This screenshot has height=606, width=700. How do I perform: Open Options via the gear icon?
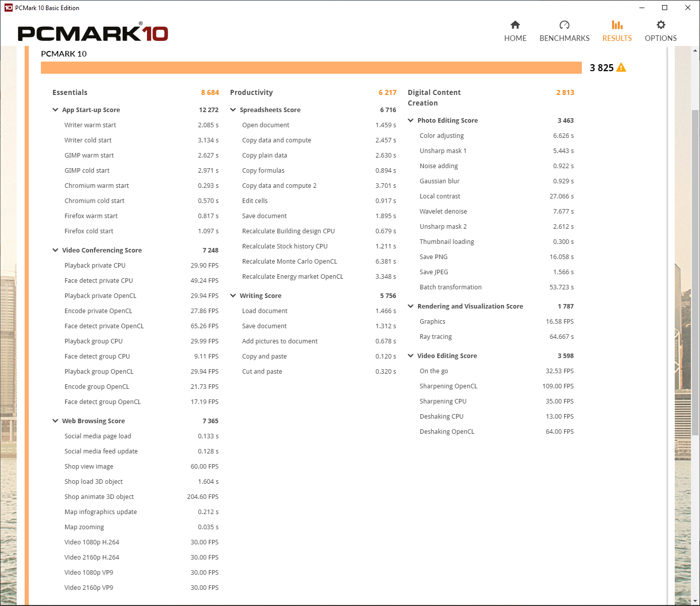click(661, 25)
